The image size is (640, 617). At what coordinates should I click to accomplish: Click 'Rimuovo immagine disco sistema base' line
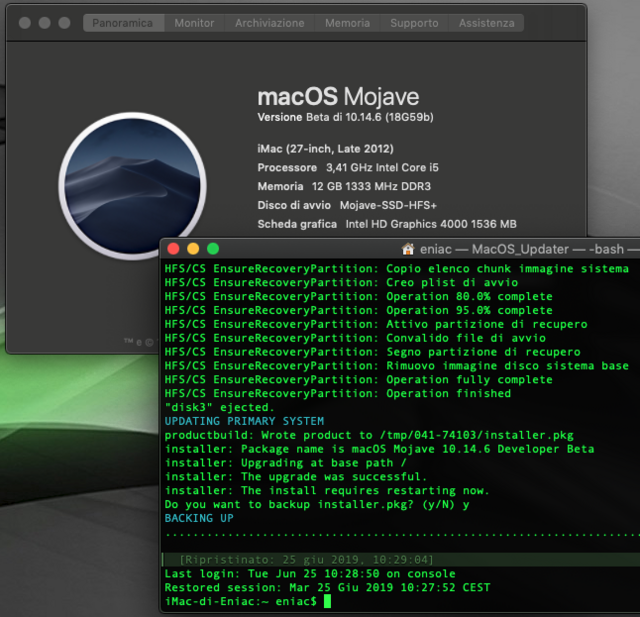click(x=397, y=365)
